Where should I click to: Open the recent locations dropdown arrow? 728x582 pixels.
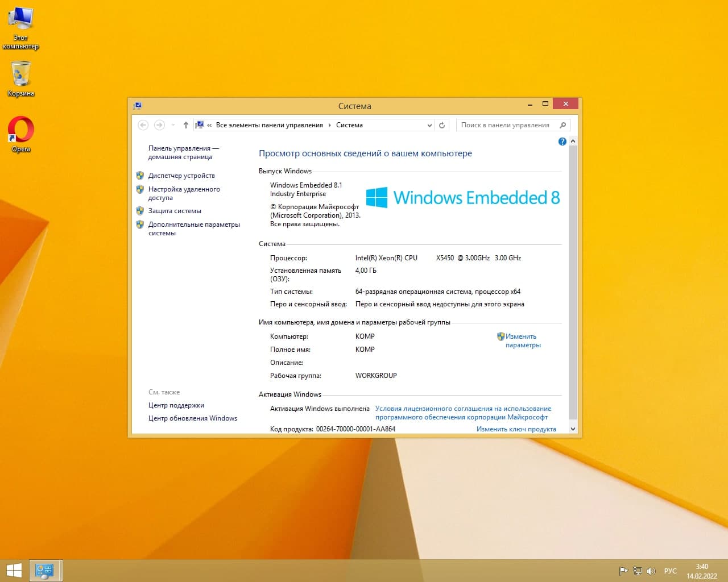[x=173, y=125]
